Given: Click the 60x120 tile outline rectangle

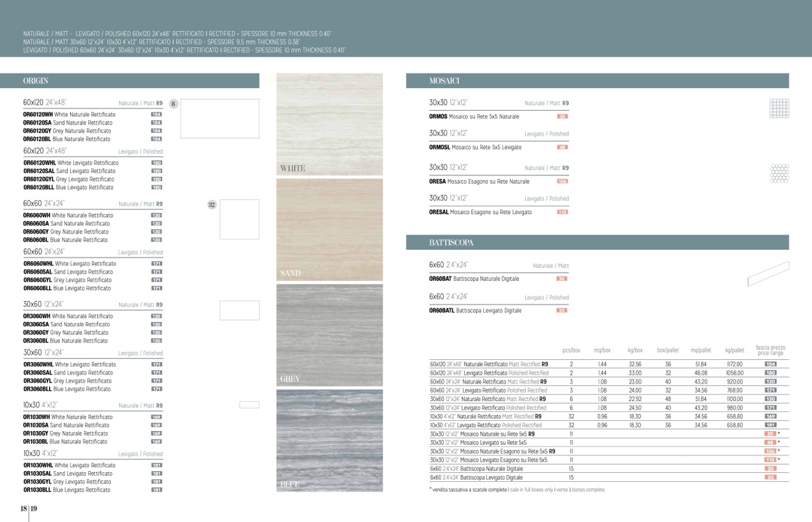Looking at the screenshot, I should (219, 119).
